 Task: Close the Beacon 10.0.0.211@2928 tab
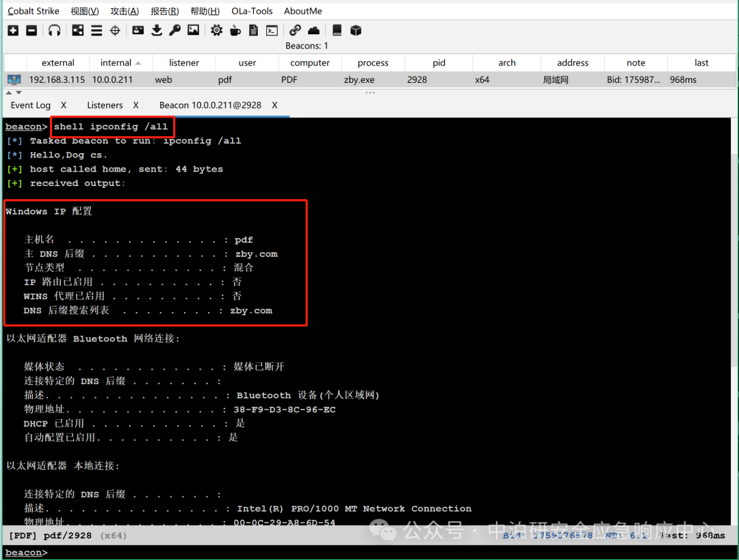coord(275,105)
